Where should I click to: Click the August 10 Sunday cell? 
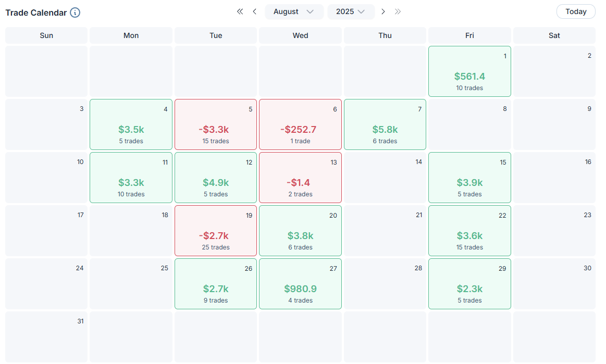[46, 178]
